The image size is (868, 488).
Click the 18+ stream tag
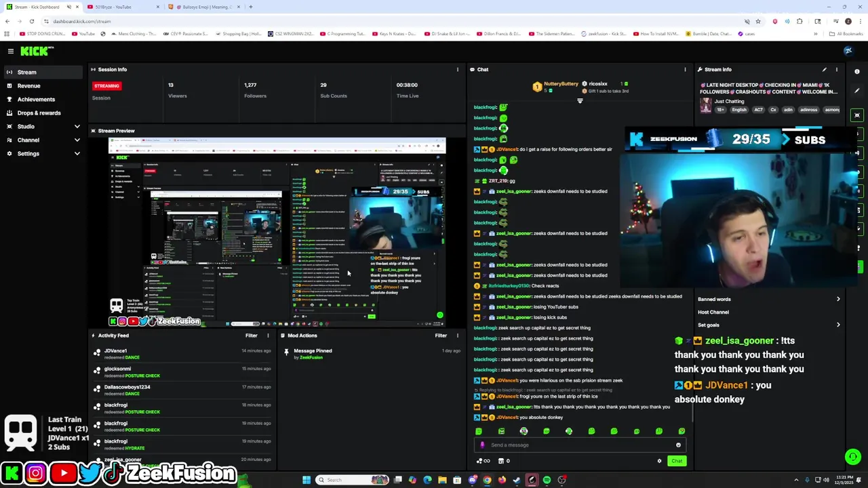pyautogui.click(x=721, y=110)
